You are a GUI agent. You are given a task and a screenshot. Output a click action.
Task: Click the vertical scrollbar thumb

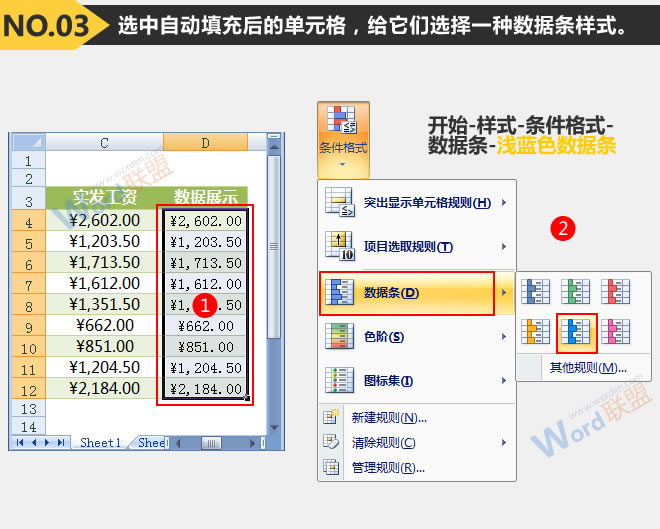pyautogui.click(x=274, y=247)
